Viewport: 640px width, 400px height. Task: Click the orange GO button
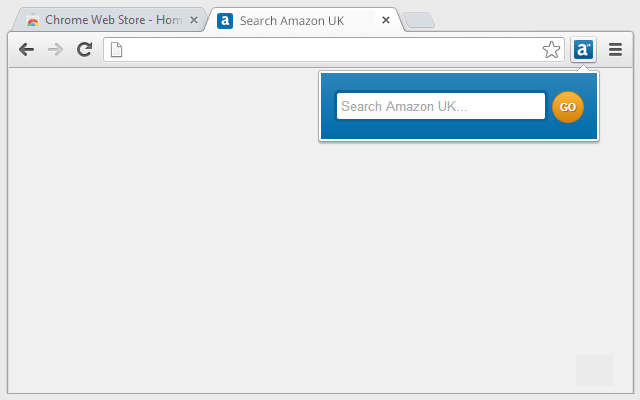[568, 107]
